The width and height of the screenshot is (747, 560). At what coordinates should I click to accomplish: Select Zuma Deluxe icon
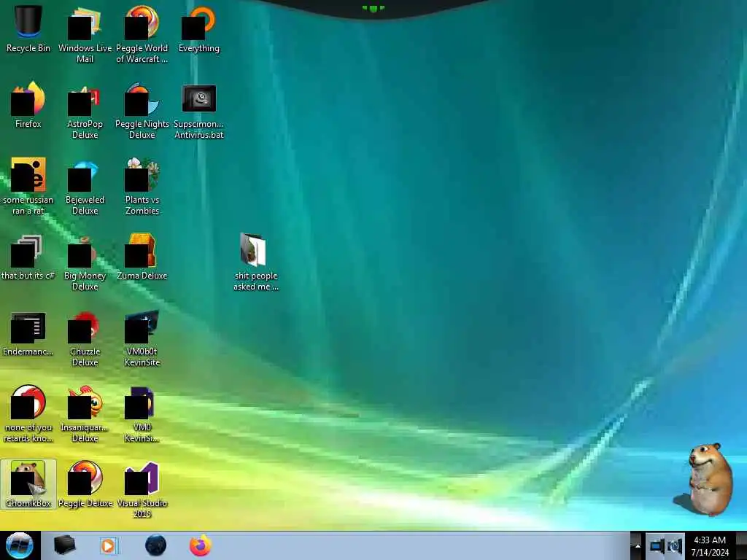click(x=142, y=257)
